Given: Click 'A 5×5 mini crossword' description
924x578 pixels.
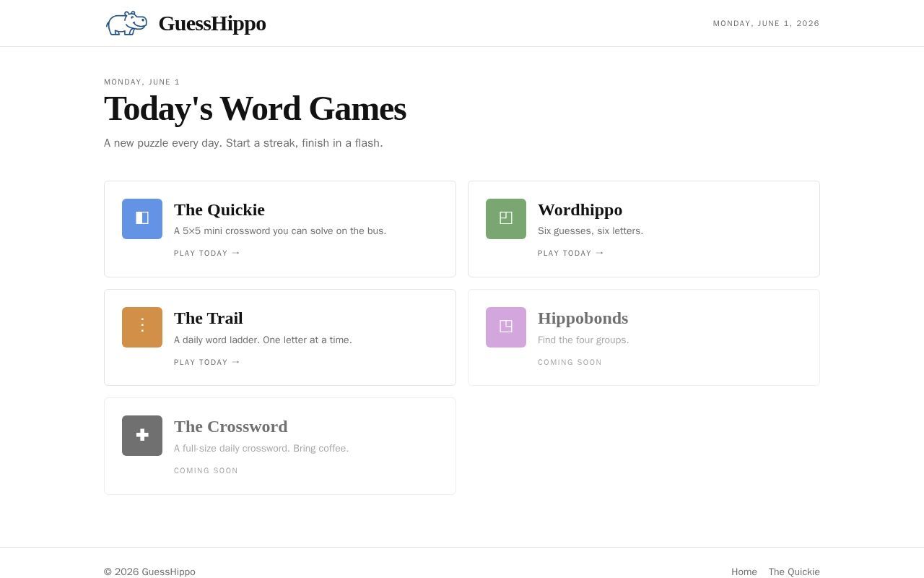Looking at the screenshot, I should point(280,230).
